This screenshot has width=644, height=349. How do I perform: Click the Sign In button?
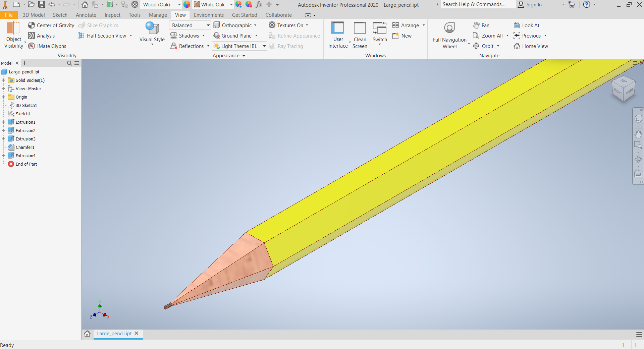point(530,4)
